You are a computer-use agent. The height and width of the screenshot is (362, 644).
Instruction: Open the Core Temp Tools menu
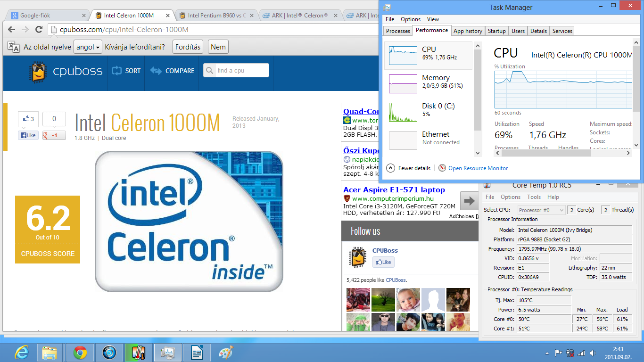[x=534, y=197]
